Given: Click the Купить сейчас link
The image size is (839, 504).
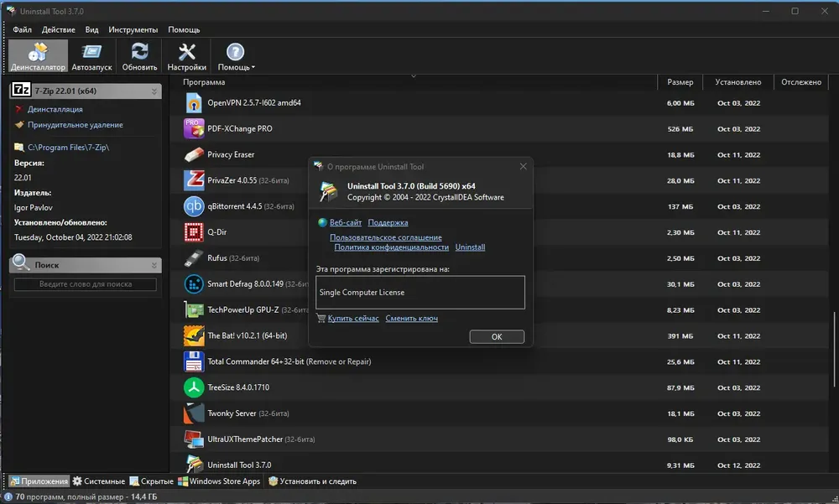Looking at the screenshot, I should coord(353,319).
